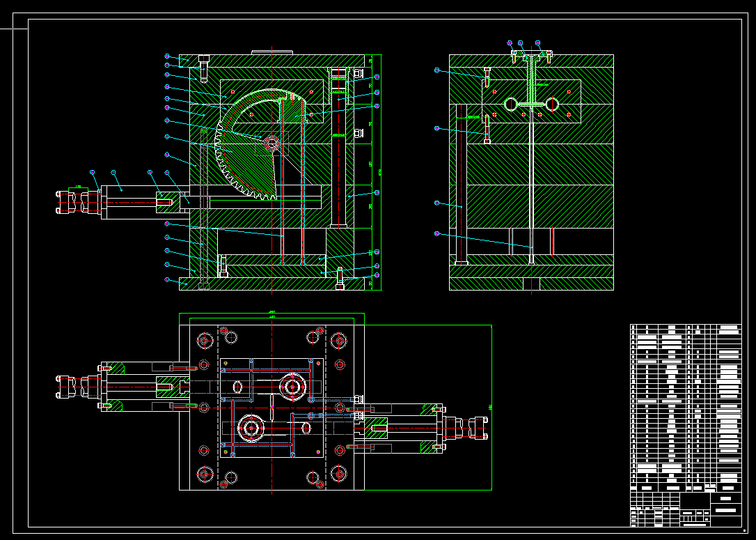Viewport: 756px width, 540px height.
Task: Select the outer width dimension above plan view
Action: [272, 313]
